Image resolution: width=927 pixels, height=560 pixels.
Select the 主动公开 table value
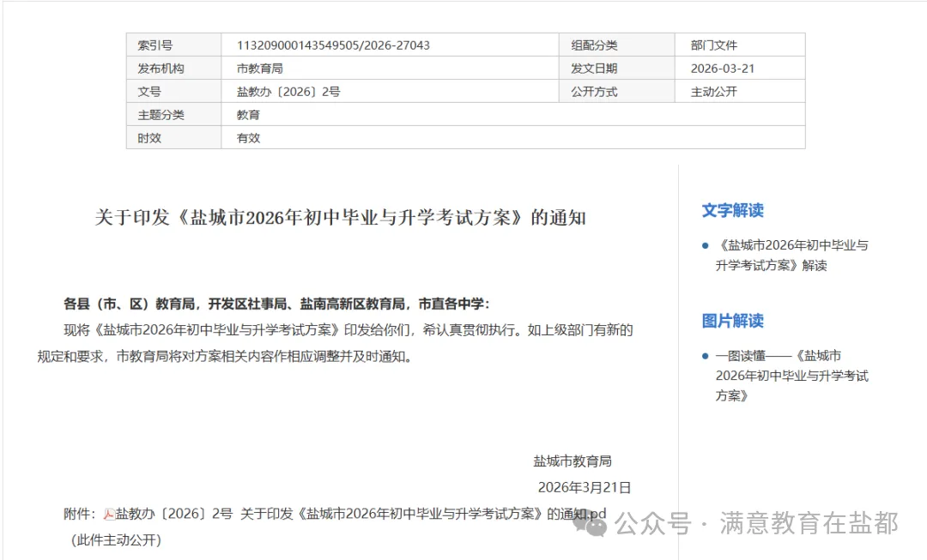[x=714, y=92]
